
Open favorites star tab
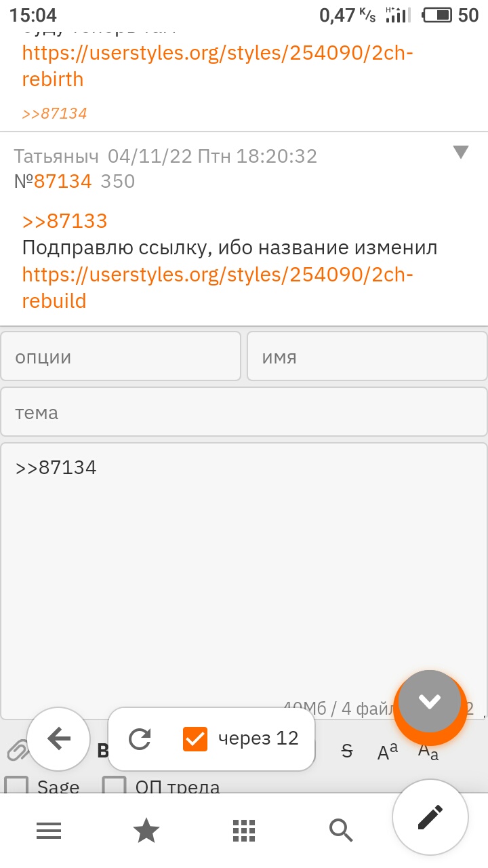pyautogui.click(x=146, y=830)
